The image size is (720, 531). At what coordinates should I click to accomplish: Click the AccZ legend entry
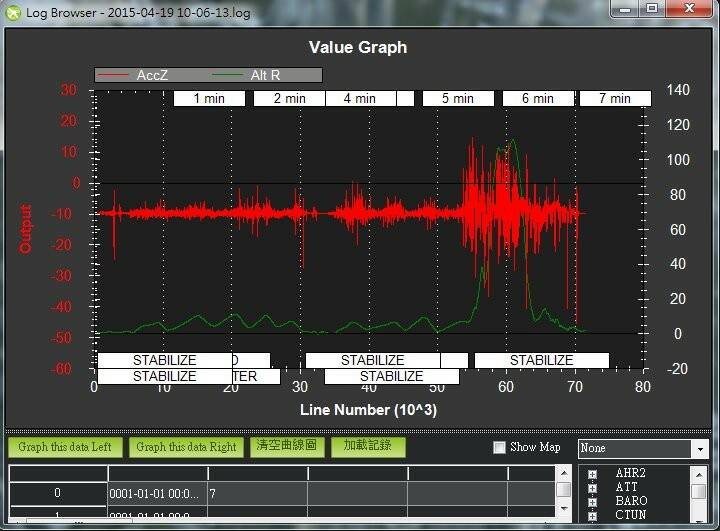tap(133, 75)
